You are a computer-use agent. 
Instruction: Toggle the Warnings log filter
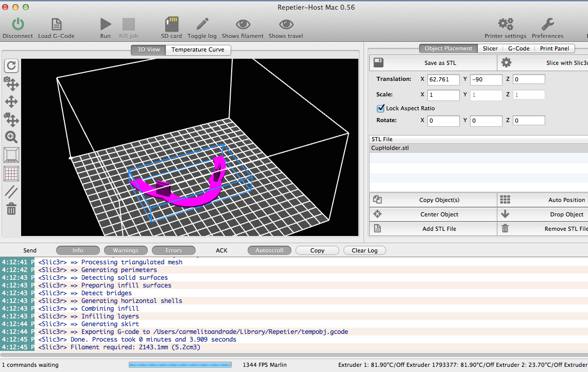point(126,250)
